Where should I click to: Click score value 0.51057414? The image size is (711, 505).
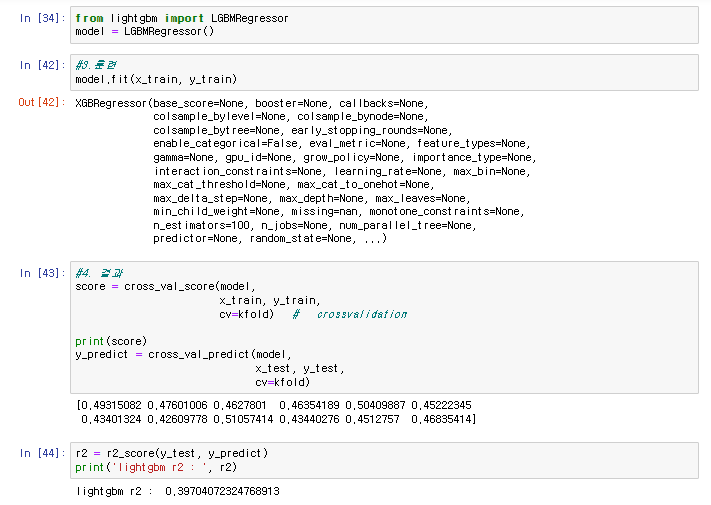(x=243, y=419)
